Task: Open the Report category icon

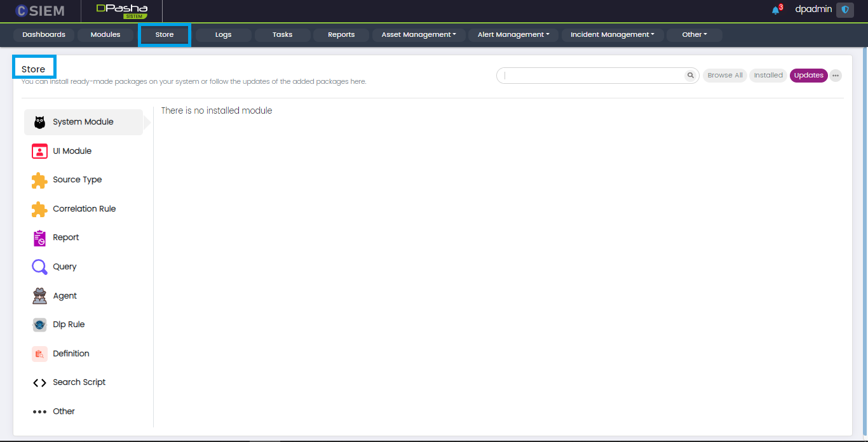Action: 39,238
